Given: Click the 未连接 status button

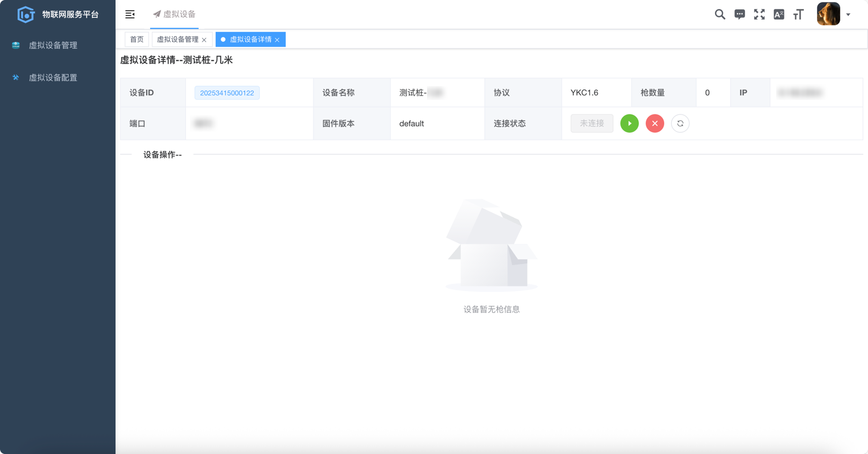Looking at the screenshot, I should [x=592, y=124].
